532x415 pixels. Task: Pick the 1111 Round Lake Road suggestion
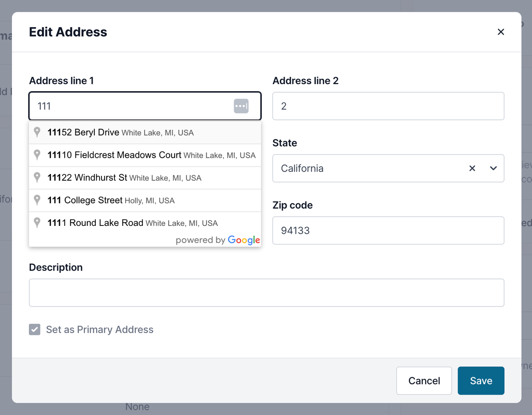(145, 223)
